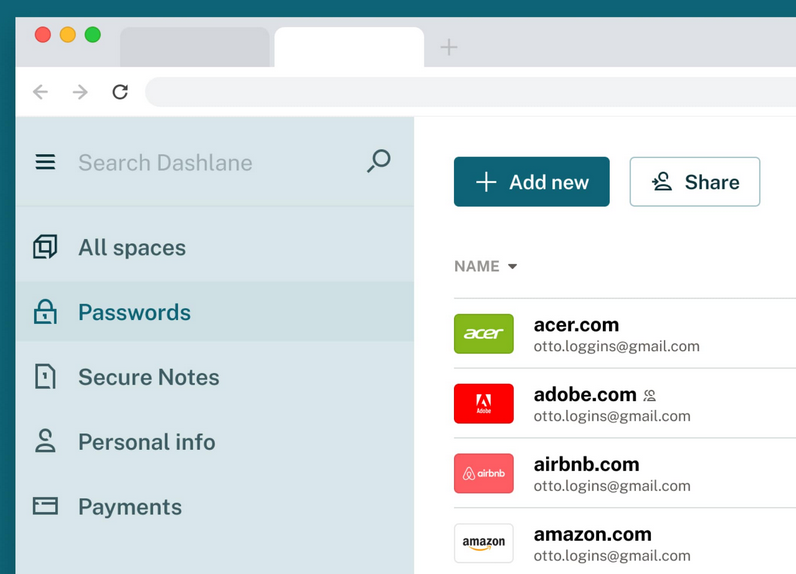Select Passwords in the sidebar
This screenshot has height=574, width=796.
[x=134, y=312]
